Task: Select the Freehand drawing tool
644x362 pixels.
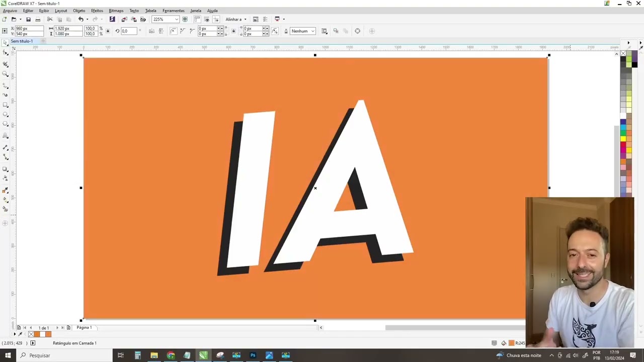Action: tap(6, 85)
